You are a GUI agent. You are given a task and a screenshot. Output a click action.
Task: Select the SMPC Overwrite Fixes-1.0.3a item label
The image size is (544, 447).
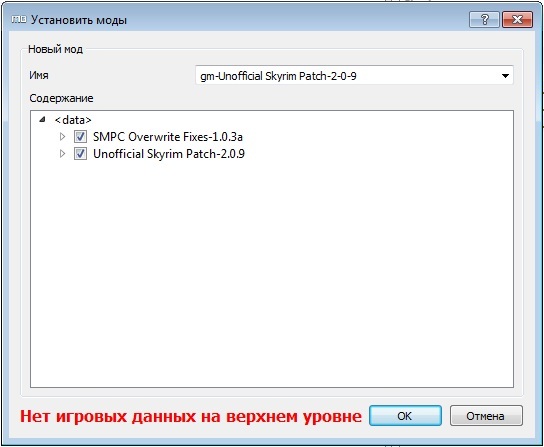(x=168, y=137)
